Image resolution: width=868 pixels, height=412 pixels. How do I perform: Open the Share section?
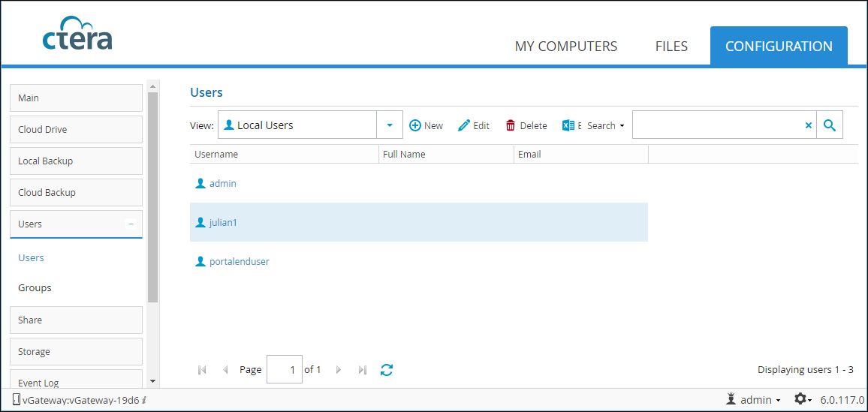tap(77, 320)
